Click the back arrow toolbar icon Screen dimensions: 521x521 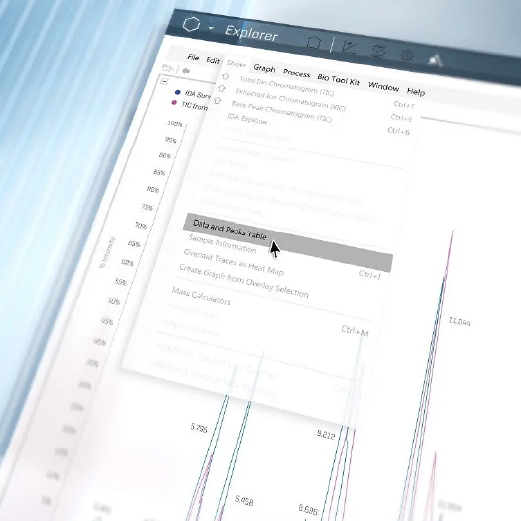(186, 71)
